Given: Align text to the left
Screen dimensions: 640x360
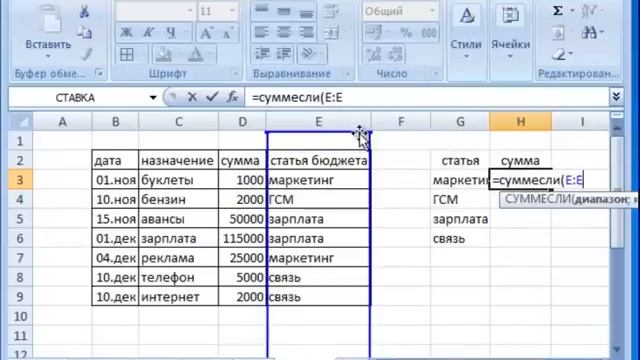Looking at the screenshot, I should coord(262,33).
